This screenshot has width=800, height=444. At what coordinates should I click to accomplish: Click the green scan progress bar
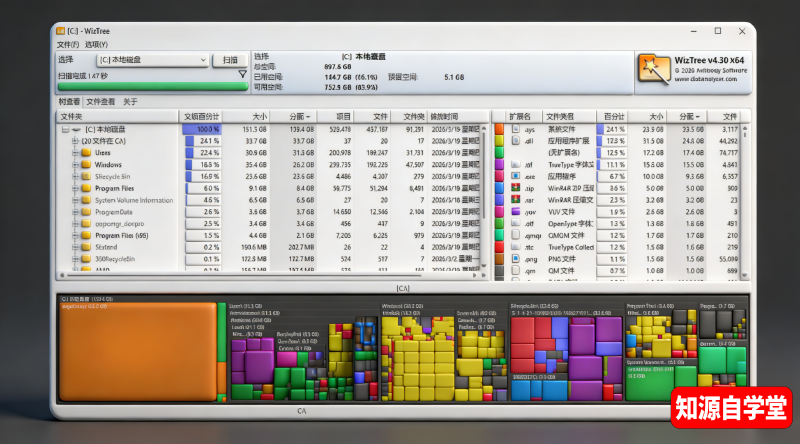(x=153, y=87)
